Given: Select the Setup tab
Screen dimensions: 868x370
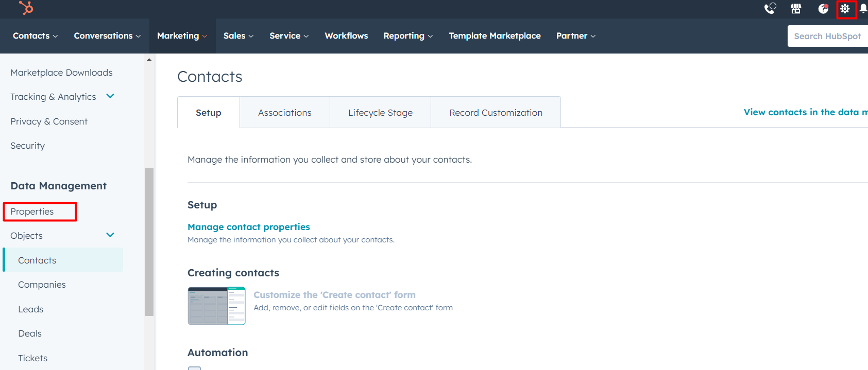Looking at the screenshot, I should click(x=209, y=112).
